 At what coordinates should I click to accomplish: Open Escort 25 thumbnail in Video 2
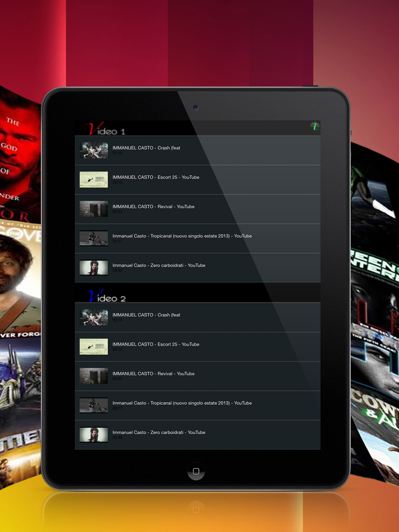tap(94, 347)
